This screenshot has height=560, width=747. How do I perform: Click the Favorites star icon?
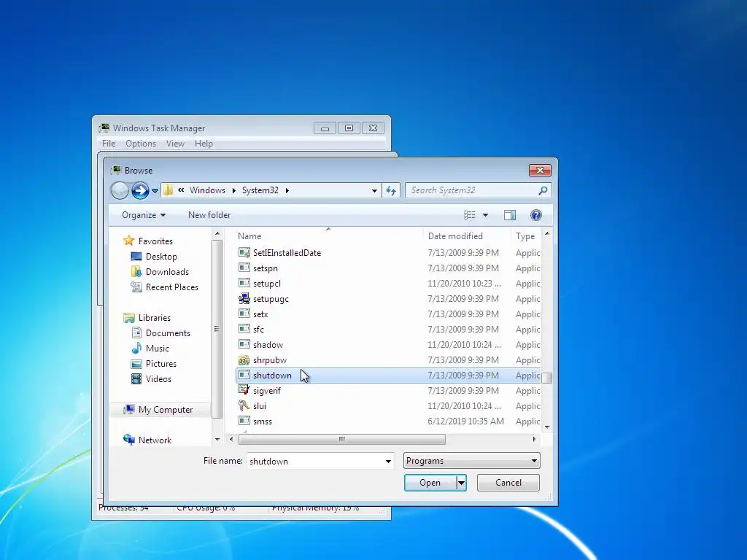click(x=128, y=241)
